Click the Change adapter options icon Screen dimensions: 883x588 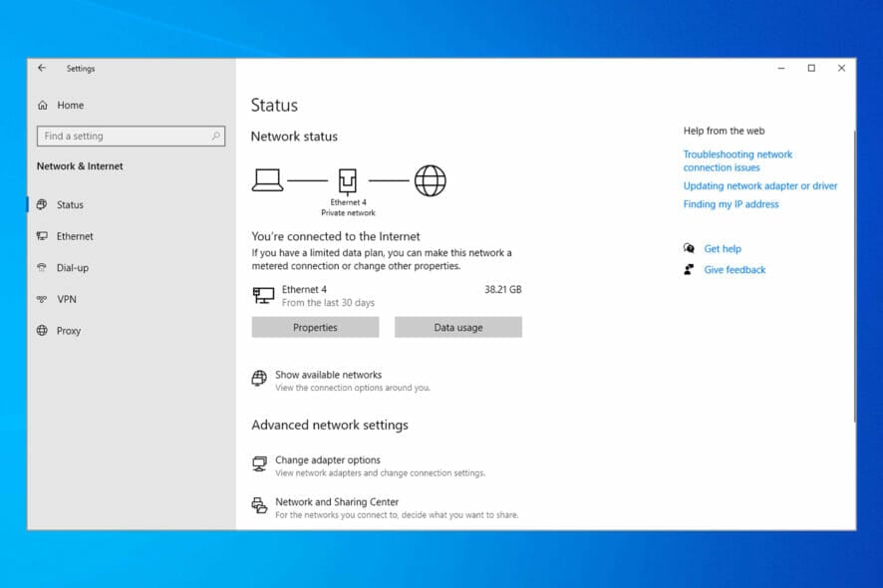[x=259, y=463]
